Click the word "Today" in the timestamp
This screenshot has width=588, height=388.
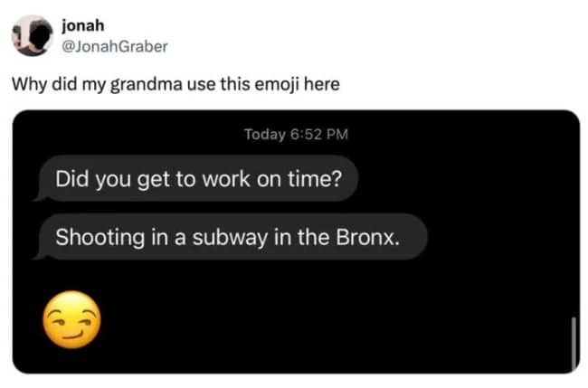click(x=264, y=135)
